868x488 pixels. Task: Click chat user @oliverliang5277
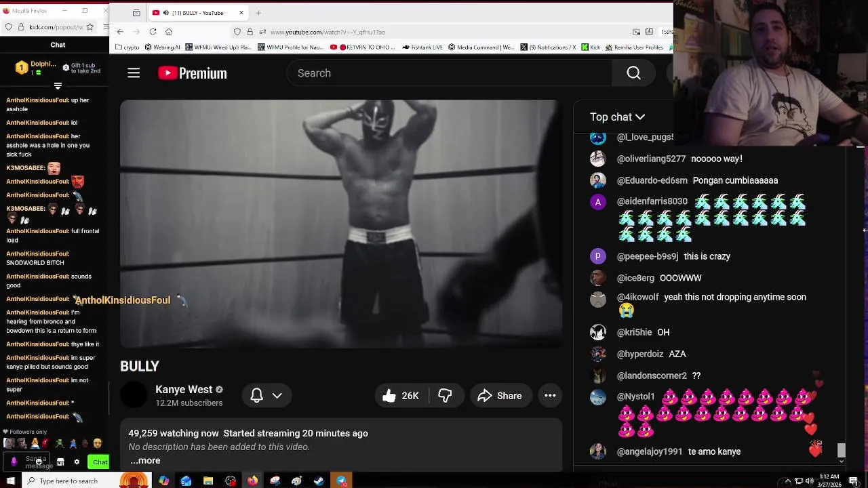tap(651, 159)
